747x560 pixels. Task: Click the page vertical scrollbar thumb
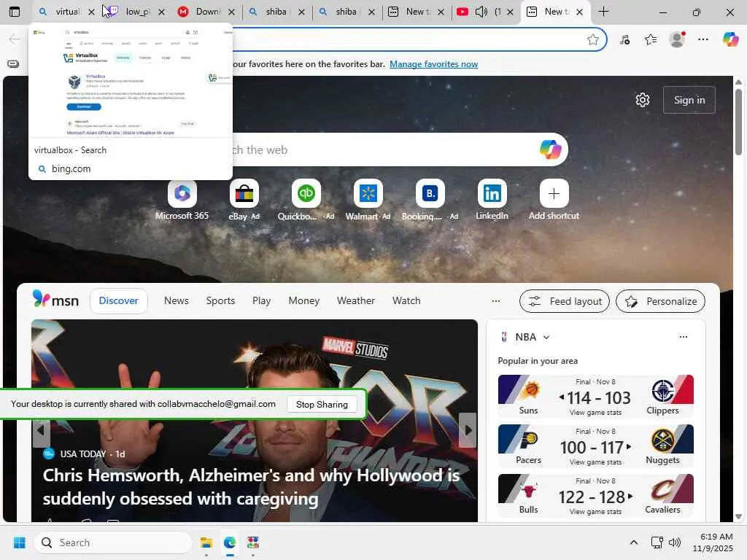click(738, 122)
